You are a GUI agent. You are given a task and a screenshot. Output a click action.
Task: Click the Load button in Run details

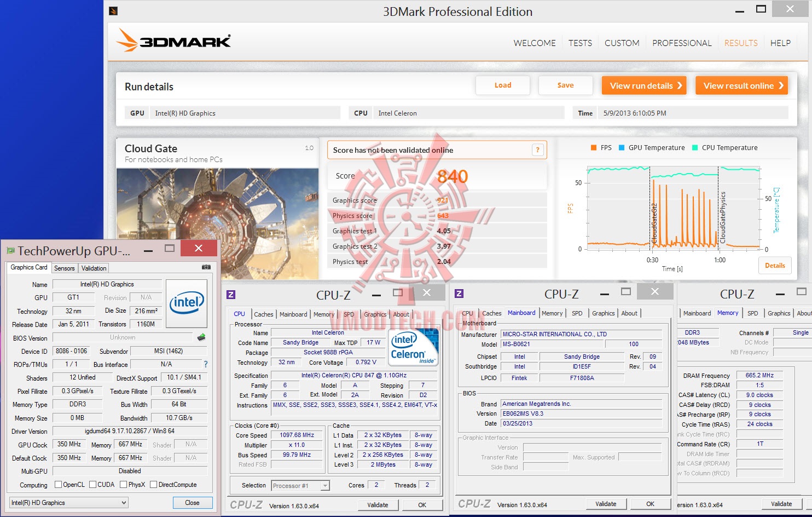point(503,85)
